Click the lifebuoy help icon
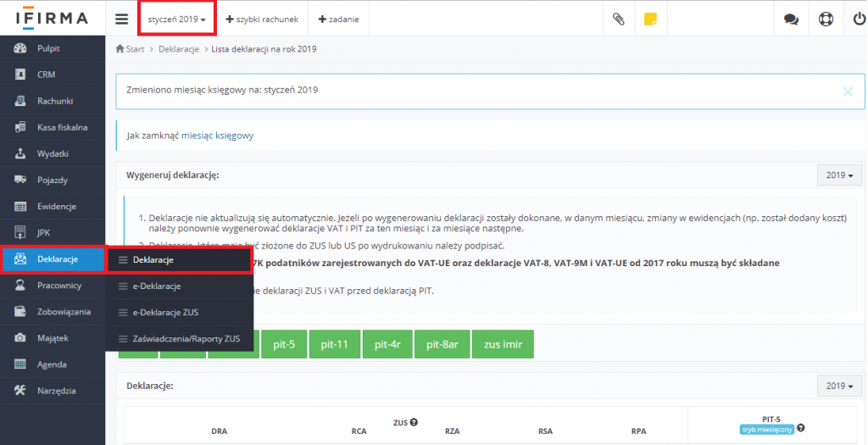Image resolution: width=868 pixels, height=445 pixels. (x=825, y=19)
